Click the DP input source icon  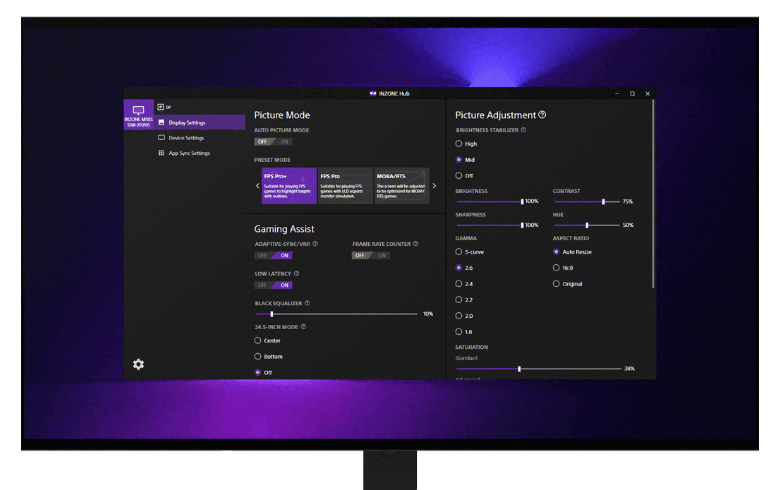tap(161, 106)
